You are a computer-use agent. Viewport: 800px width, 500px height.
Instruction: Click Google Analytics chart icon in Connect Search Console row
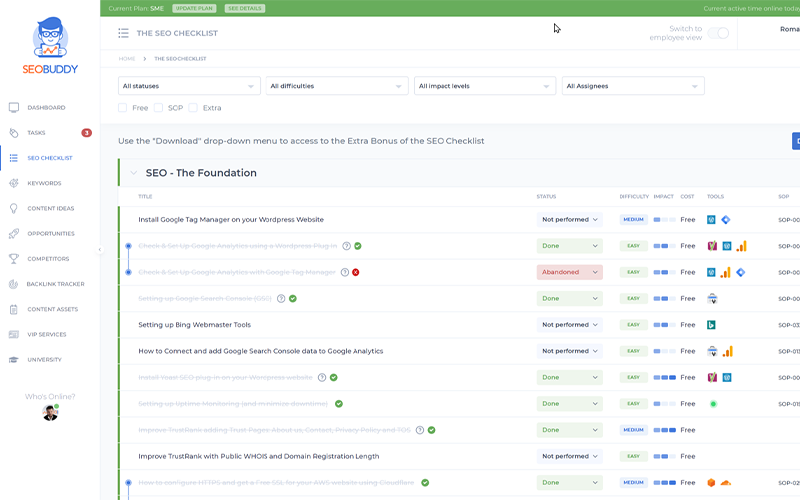pos(728,351)
